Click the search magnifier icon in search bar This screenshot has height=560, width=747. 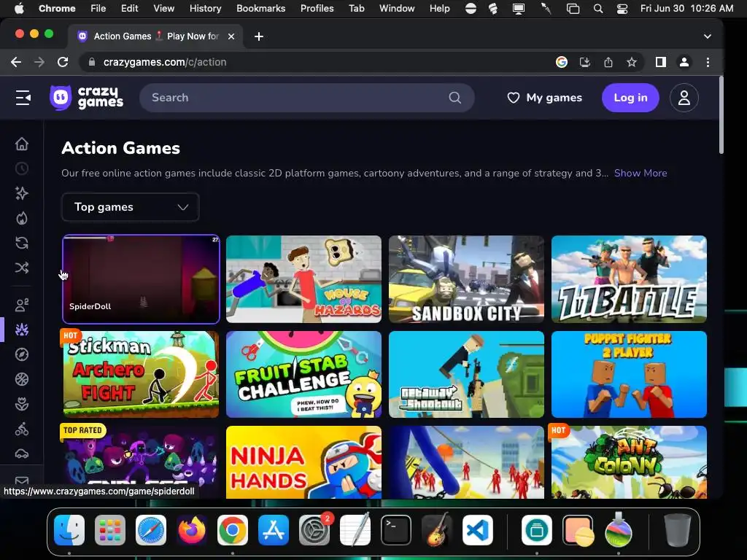[454, 98]
